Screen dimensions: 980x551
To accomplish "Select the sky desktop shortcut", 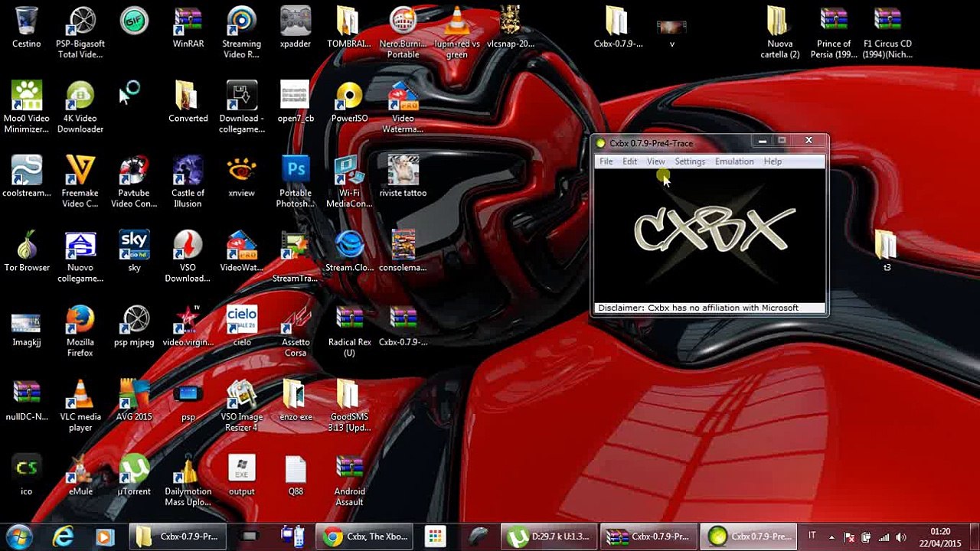I will pyautogui.click(x=134, y=252).
